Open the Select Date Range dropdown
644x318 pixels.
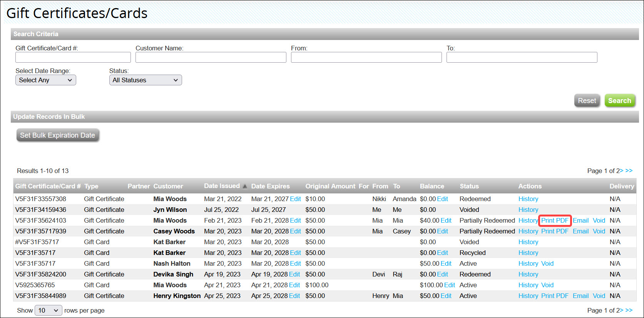45,80
